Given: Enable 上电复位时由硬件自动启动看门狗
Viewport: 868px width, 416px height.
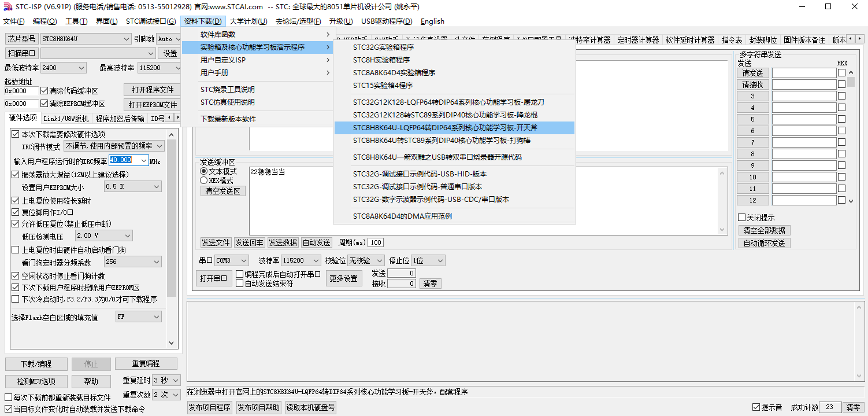Looking at the screenshot, I should [16, 250].
